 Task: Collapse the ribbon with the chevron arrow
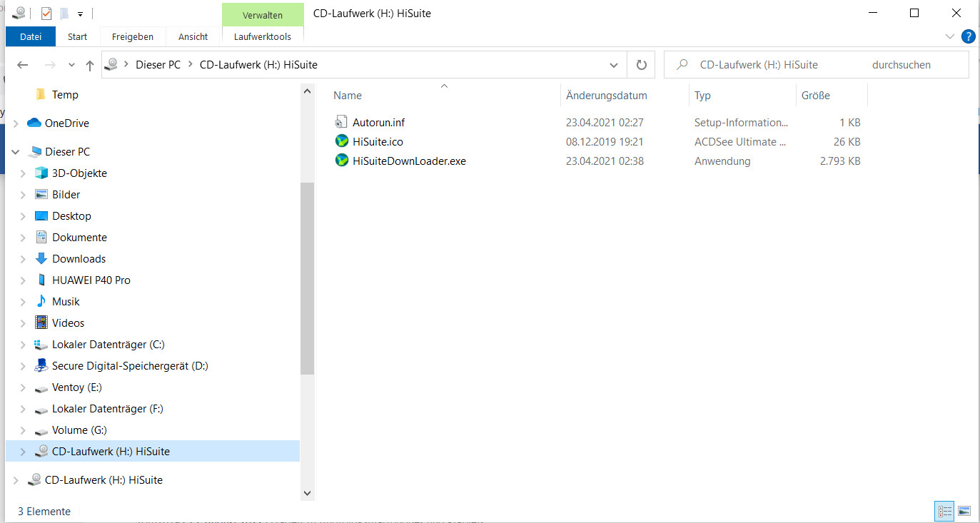pos(949,36)
